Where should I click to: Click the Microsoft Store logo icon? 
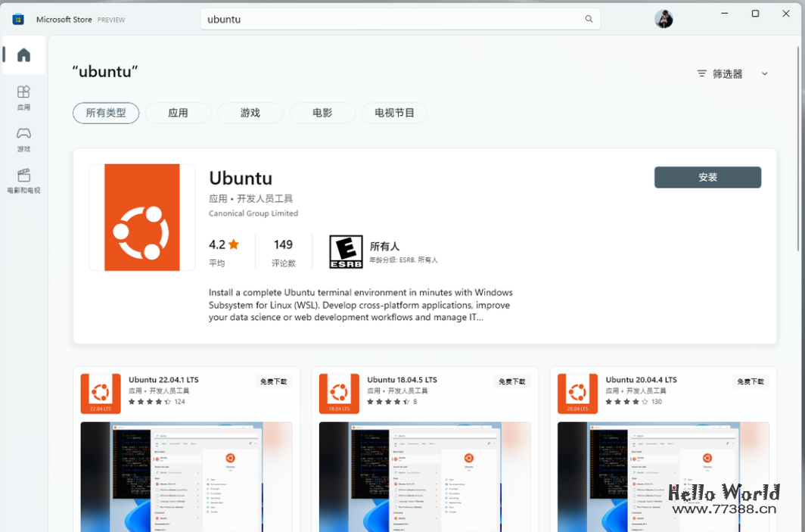[17, 19]
